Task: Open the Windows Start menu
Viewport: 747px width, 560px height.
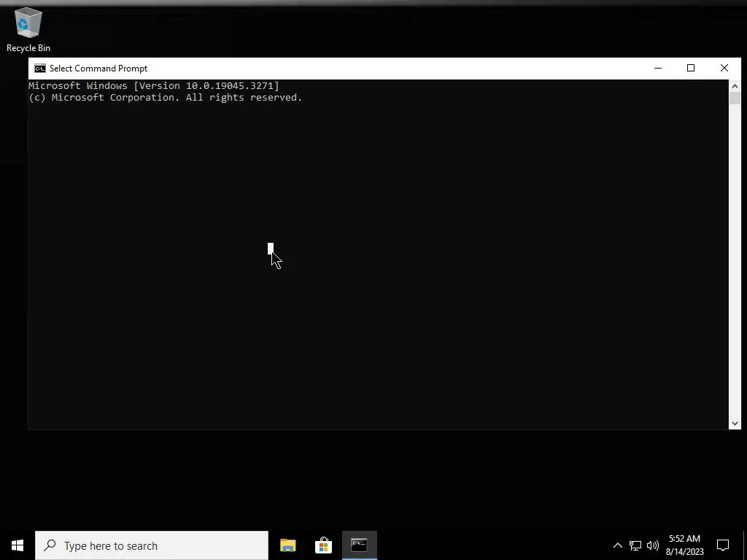Action: (x=18, y=545)
